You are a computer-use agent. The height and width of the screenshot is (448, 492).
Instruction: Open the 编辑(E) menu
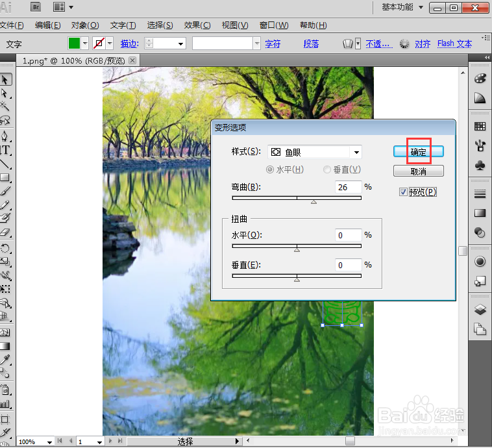tap(47, 25)
